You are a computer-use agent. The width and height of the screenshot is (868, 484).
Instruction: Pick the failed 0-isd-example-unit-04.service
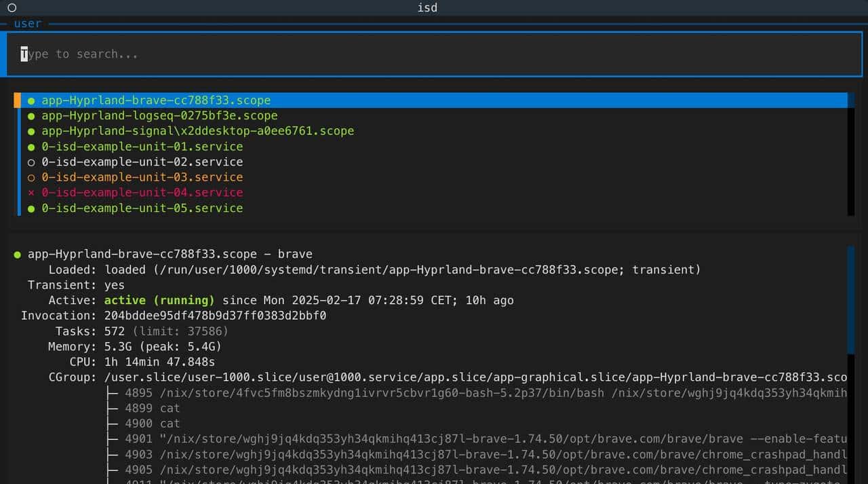(142, 193)
